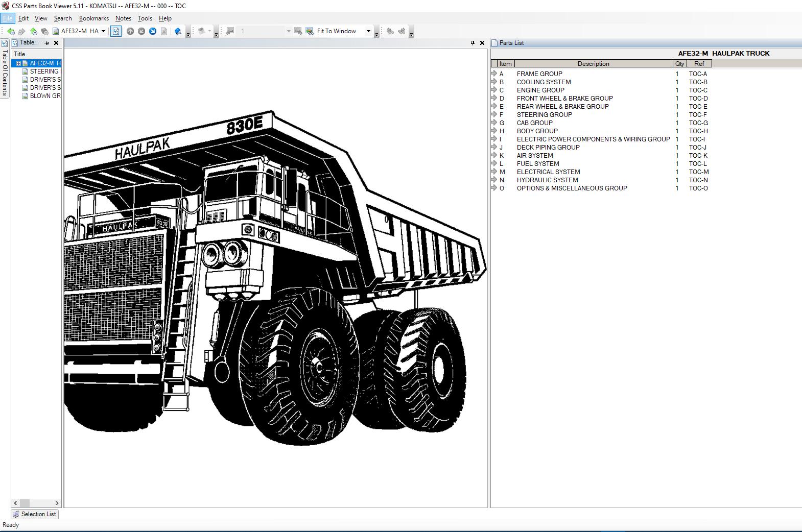Click the TOC-H reference for BODY GROUP
The width and height of the screenshot is (802, 532).
point(698,131)
